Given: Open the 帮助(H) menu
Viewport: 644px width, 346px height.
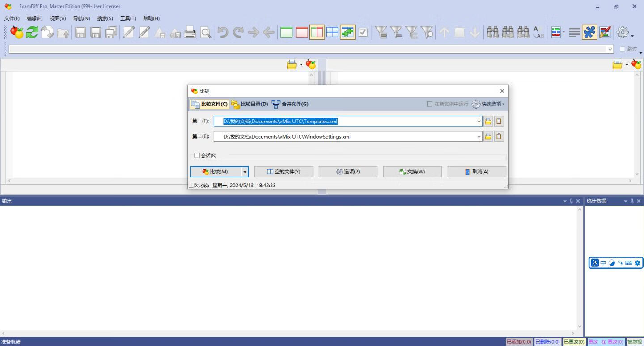Looking at the screenshot, I should click(151, 18).
